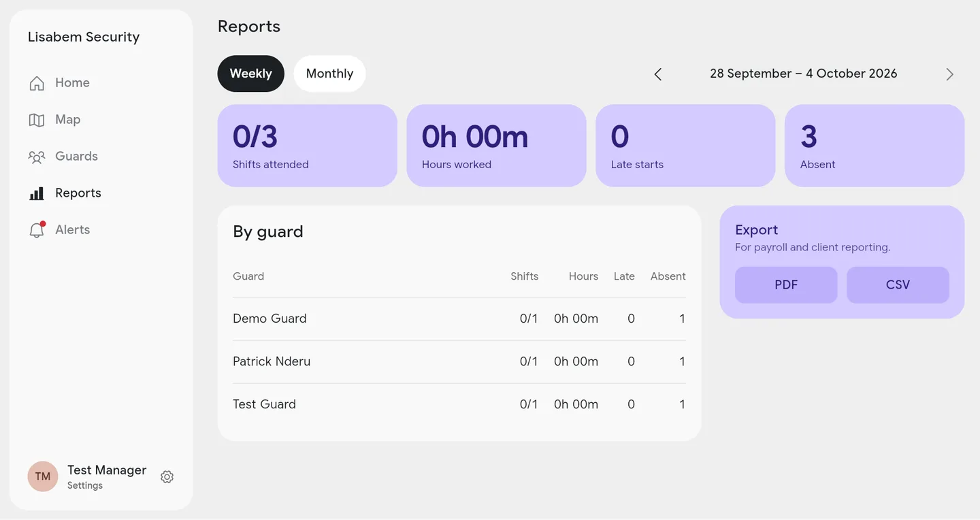Screen dimensions: 980x520
Task: Click Demo Guard's 0/1 shifts value
Action: coord(529,319)
